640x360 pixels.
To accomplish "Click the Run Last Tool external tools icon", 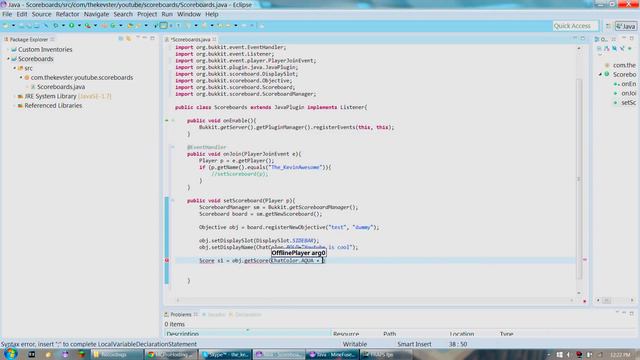I will pyautogui.click(x=88, y=26).
